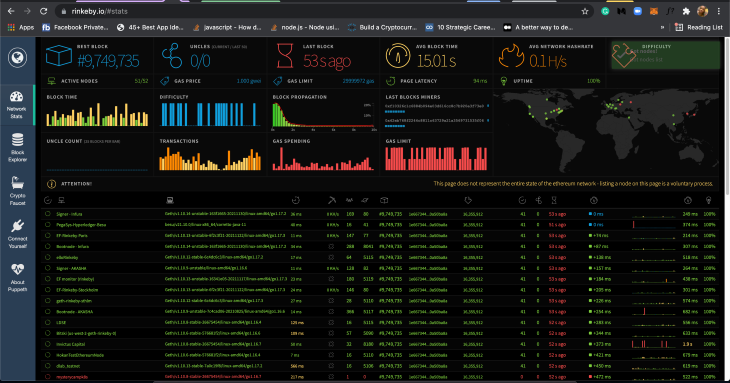The height and width of the screenshot is (383, 730).
Task: Select the Bootnode - AKASHA row name
Action: (74, 312)
